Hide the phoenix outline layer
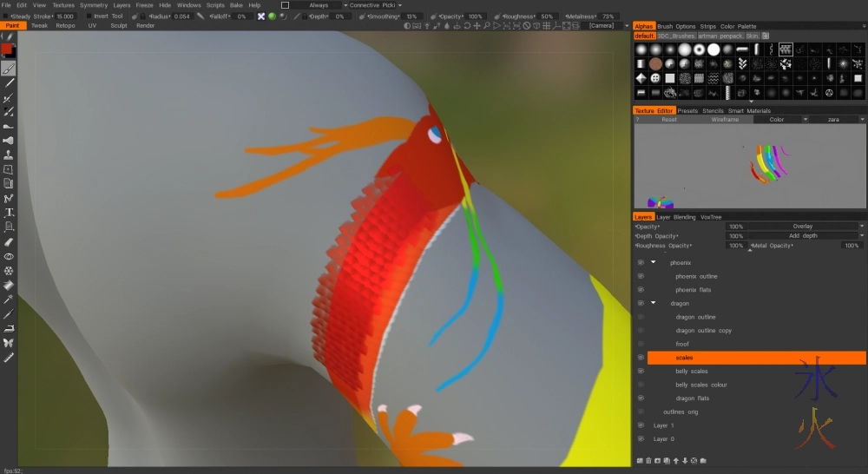868x474 pixels. click(x=641, y=276)
